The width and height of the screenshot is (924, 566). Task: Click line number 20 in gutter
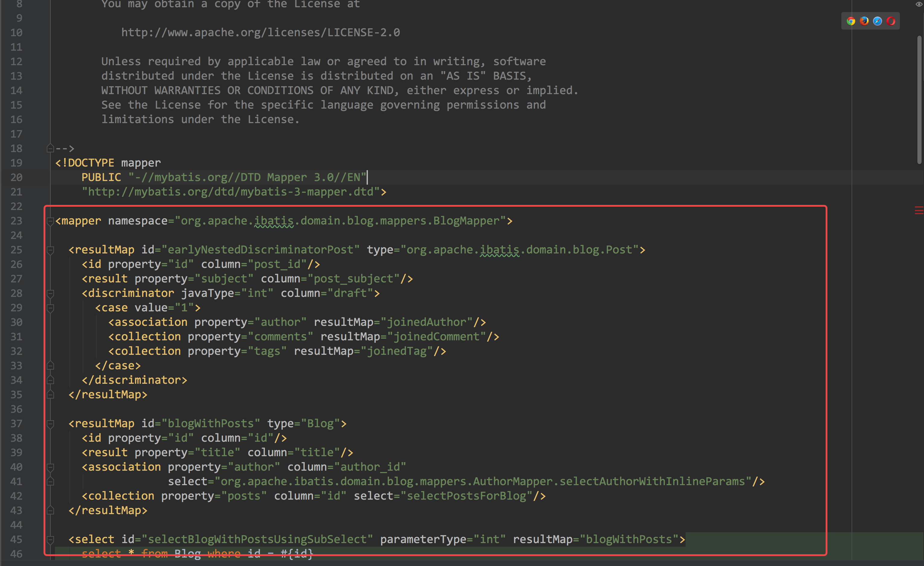coord(16,177)
